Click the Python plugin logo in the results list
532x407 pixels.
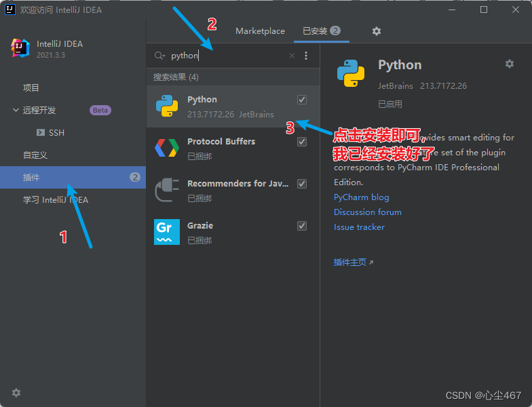[167, 106]
